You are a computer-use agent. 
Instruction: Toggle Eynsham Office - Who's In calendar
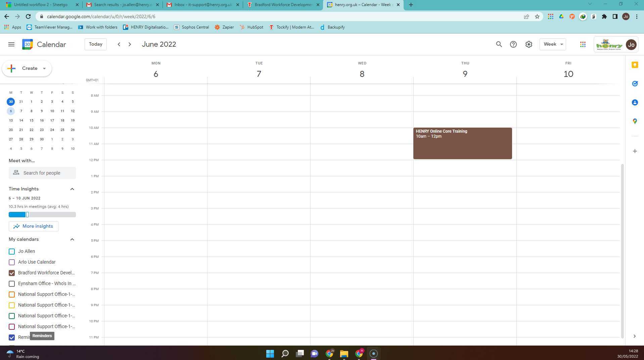(12, 284)
